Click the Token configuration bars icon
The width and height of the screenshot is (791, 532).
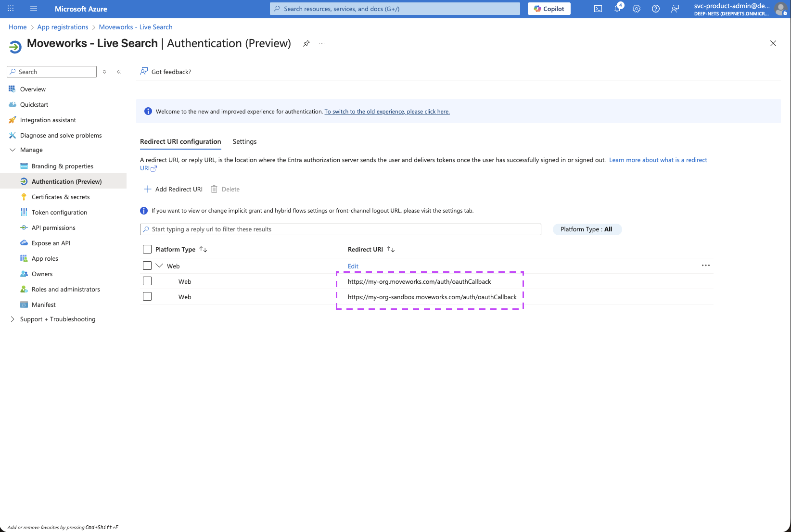click(24, 212)
